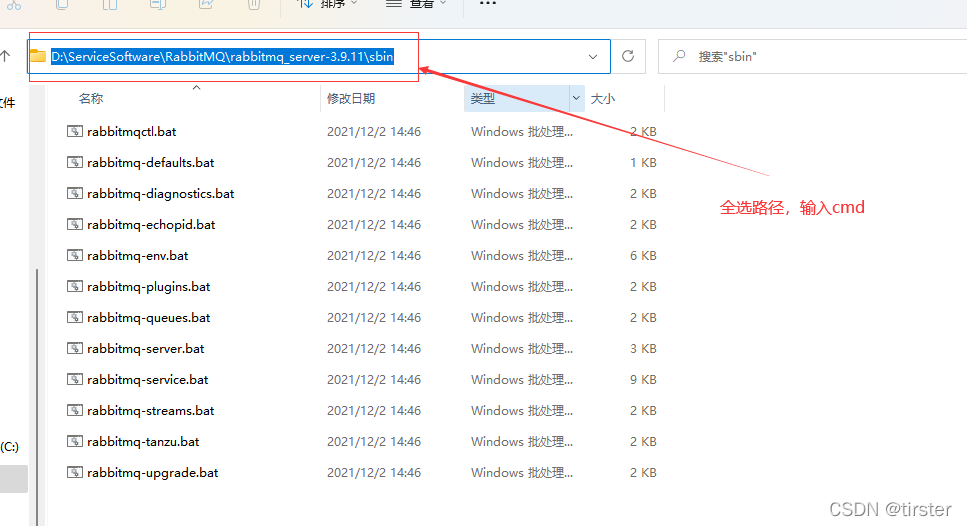Viewport: 967px width, 526px height.
Task: Click the rabbitmqctl.bat file icon
Action: tap(75, 131)
